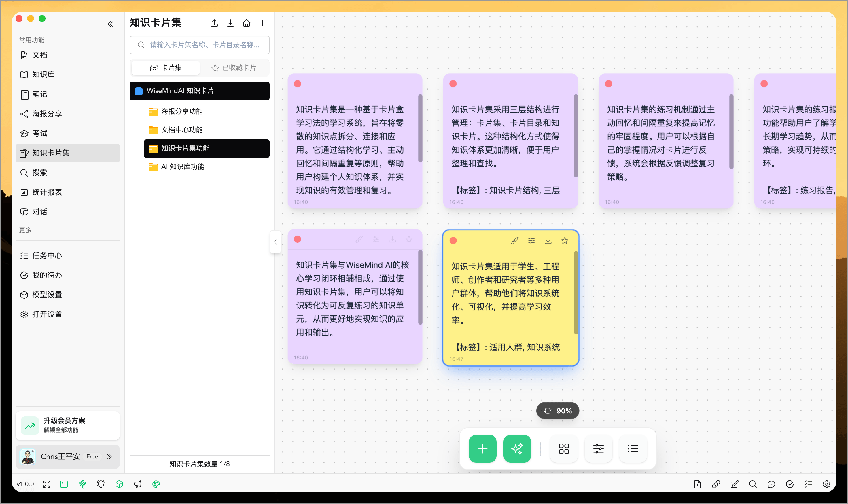The height and width of the screenshot is (504, 848).
Task: Switch to the 已收藏卡片 tab
Action: point(235,68)
